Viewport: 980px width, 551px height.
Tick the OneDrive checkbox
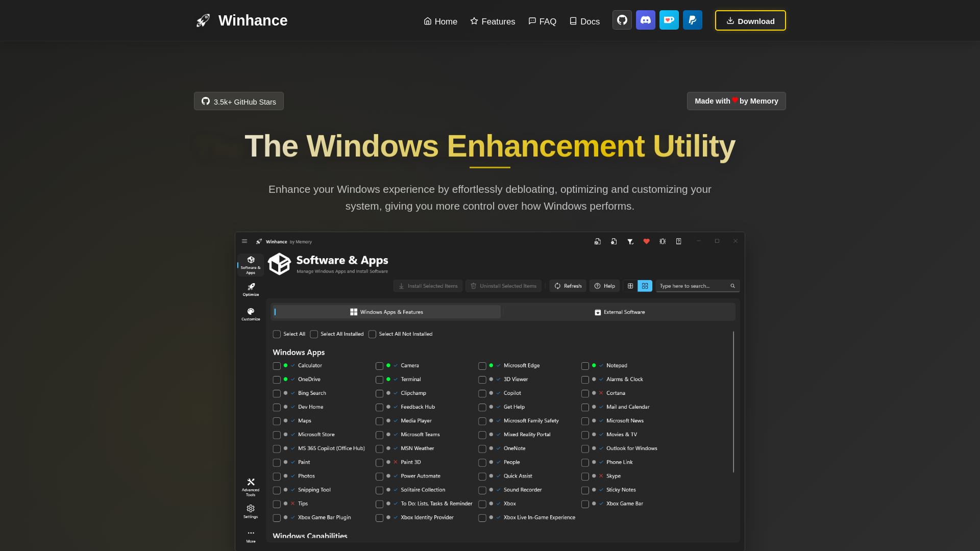277,380
